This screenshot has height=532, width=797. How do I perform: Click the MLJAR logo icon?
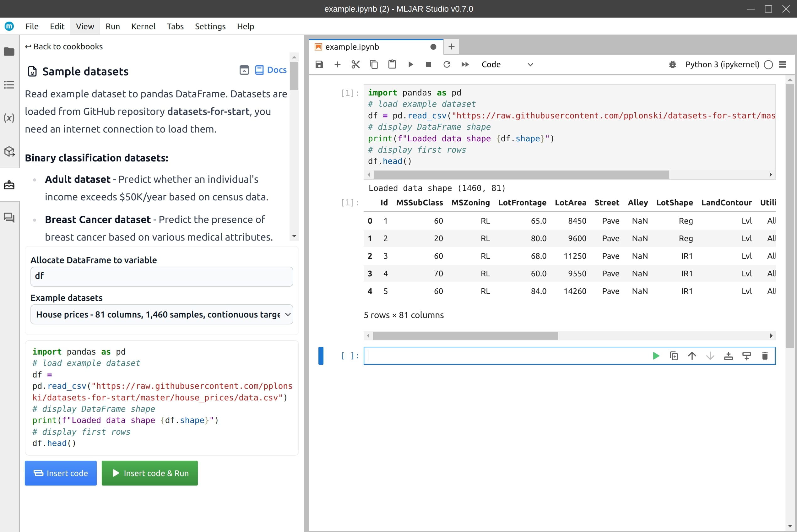9,26
